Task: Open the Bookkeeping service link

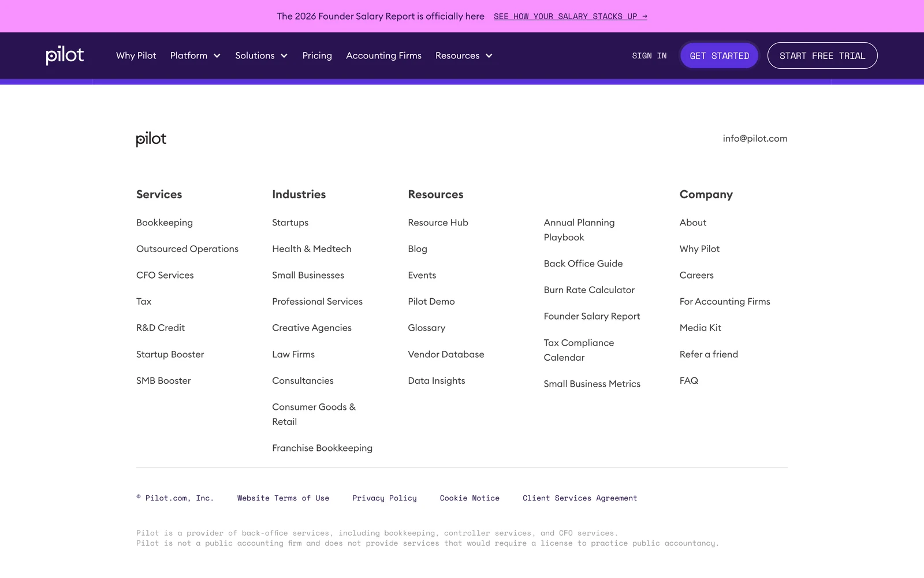Action: [x=165, y=223]
